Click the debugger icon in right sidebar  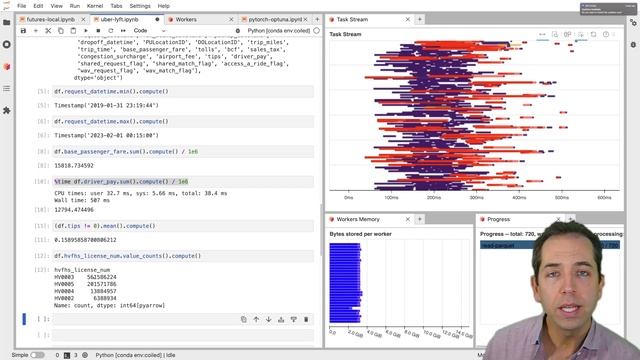click(633, 44)
